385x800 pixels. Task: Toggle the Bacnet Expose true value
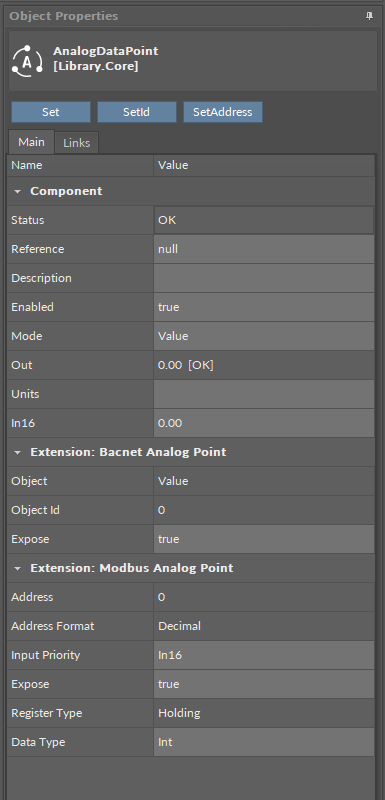pos(264,539)
